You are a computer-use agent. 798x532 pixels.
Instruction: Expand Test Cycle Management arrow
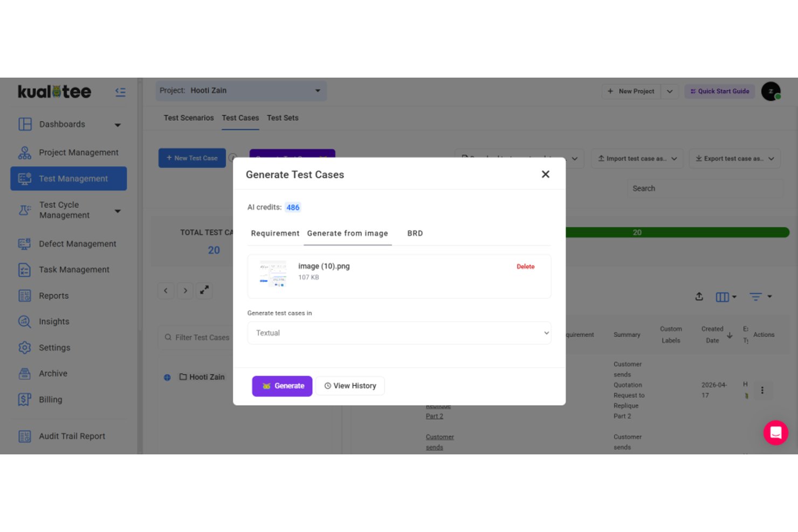118,211
